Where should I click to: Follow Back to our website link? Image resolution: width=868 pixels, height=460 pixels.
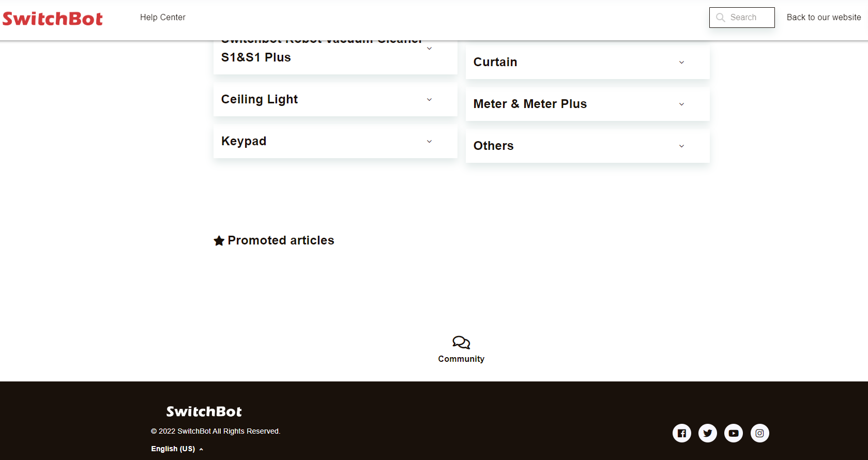coord(824,18)
